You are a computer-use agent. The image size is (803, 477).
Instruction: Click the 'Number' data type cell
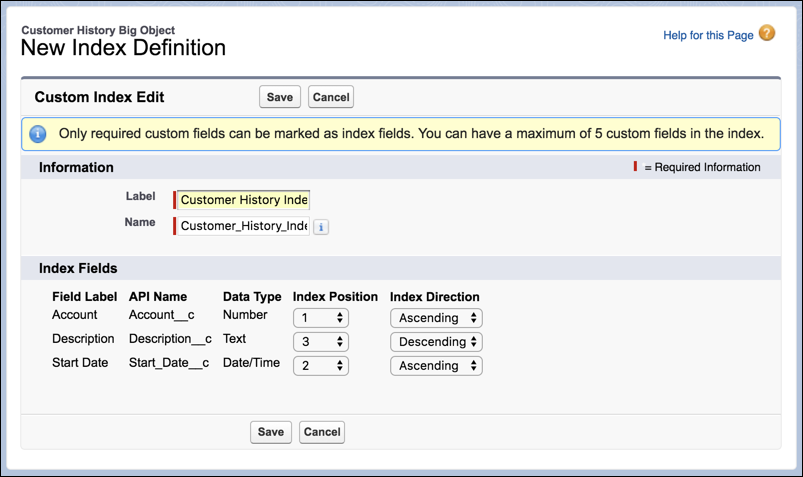[245, 315]
